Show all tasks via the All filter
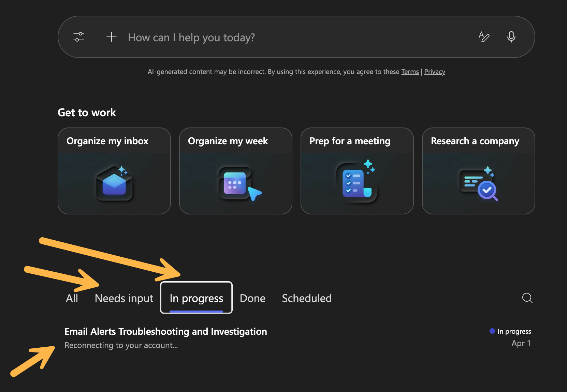Screen dimensions: 567x392 click(72, 298)
